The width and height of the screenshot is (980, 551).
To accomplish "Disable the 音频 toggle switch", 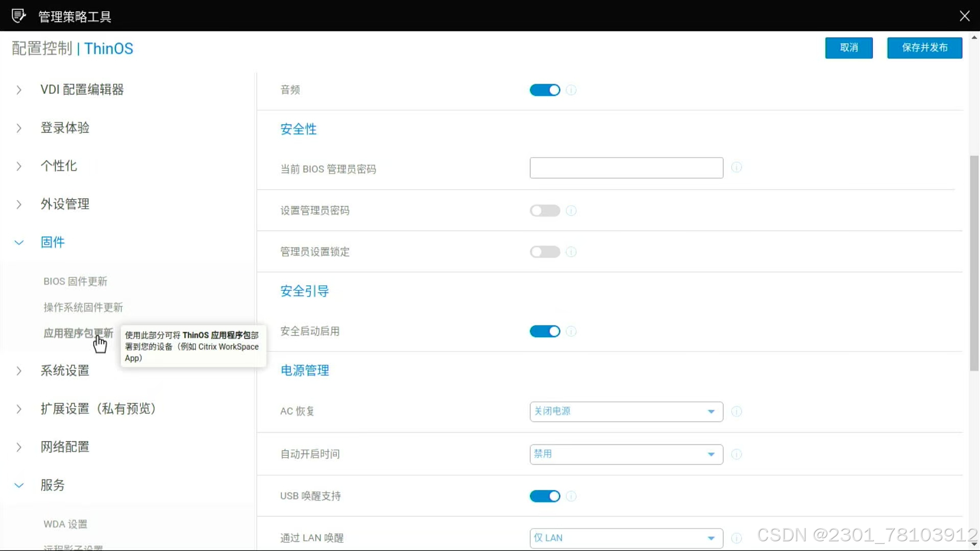I will point(545,90).
